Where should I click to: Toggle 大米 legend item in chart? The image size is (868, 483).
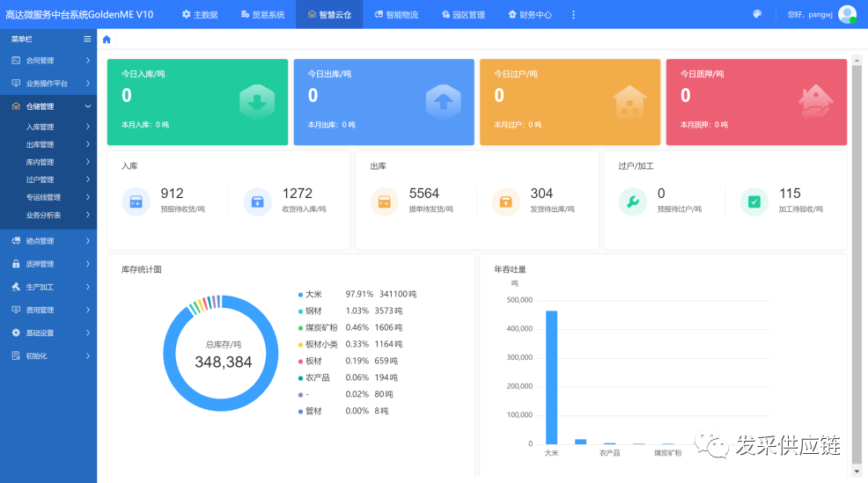(x=310, y=295)
